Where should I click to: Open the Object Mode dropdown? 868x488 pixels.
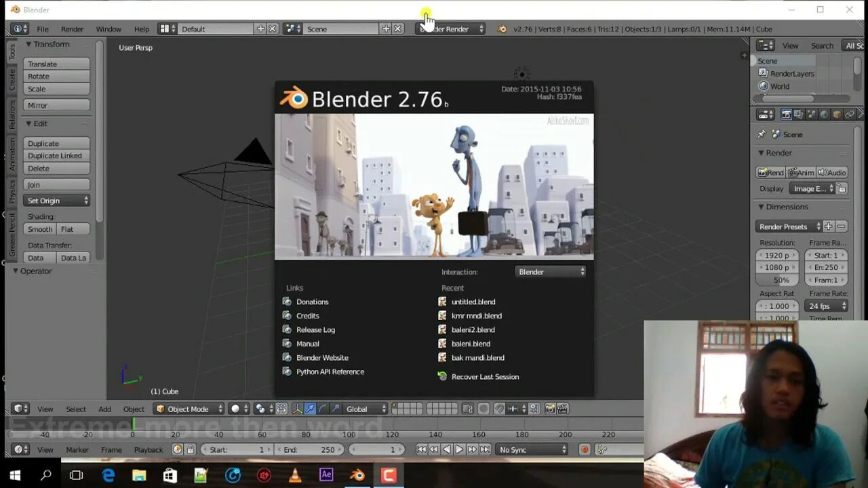point(189,409)
